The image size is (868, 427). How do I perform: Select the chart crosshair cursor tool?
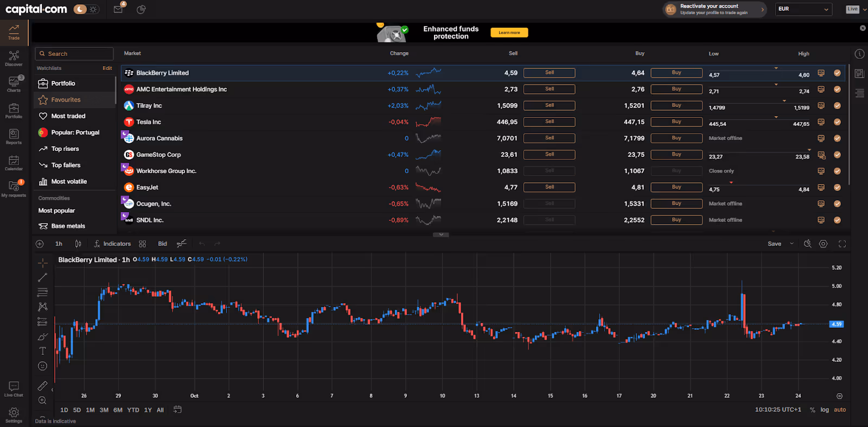pyautogui.click(x=43, y=263)
